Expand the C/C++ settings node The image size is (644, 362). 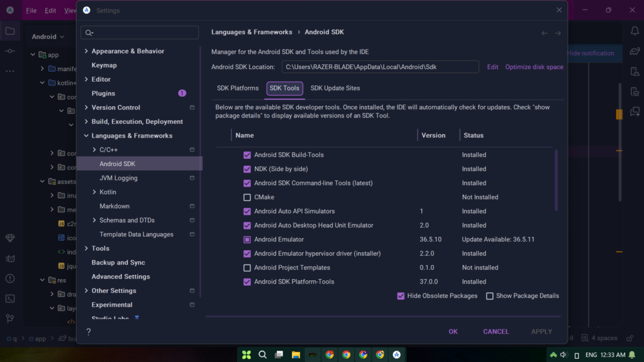pyautogui.click(x=94, y=150)
